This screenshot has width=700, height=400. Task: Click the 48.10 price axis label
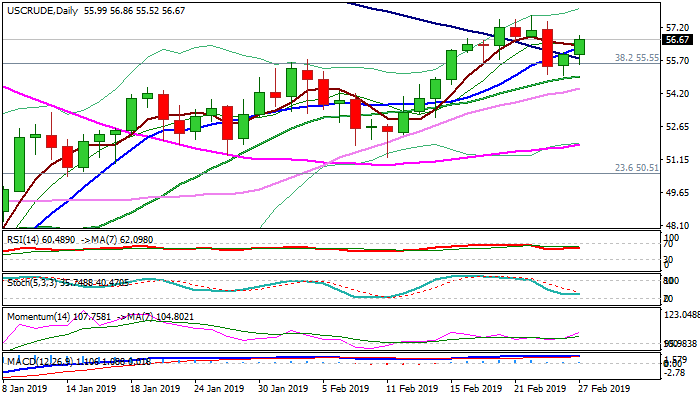(676, 225)
